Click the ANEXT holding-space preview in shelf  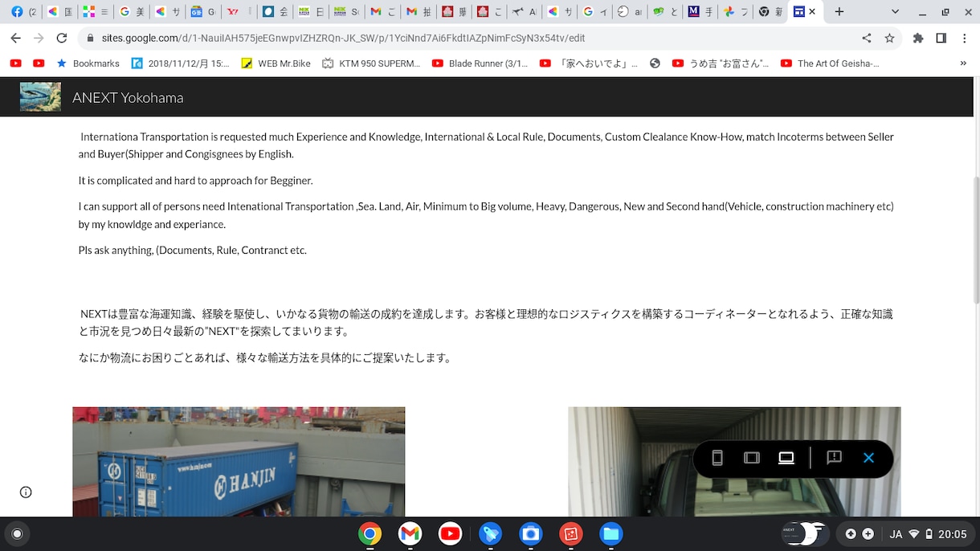(804, 534)
